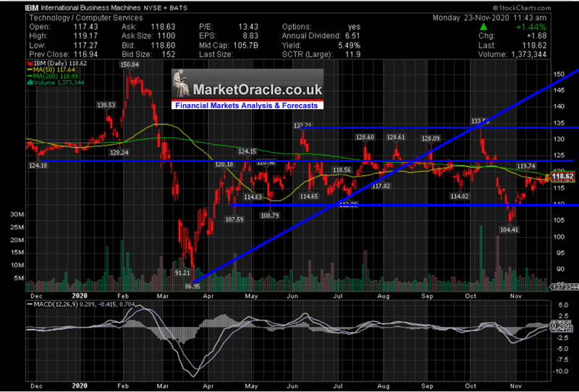579x392 pixels.
Task: Click the 128.60 price label
Action: point(365,137)
